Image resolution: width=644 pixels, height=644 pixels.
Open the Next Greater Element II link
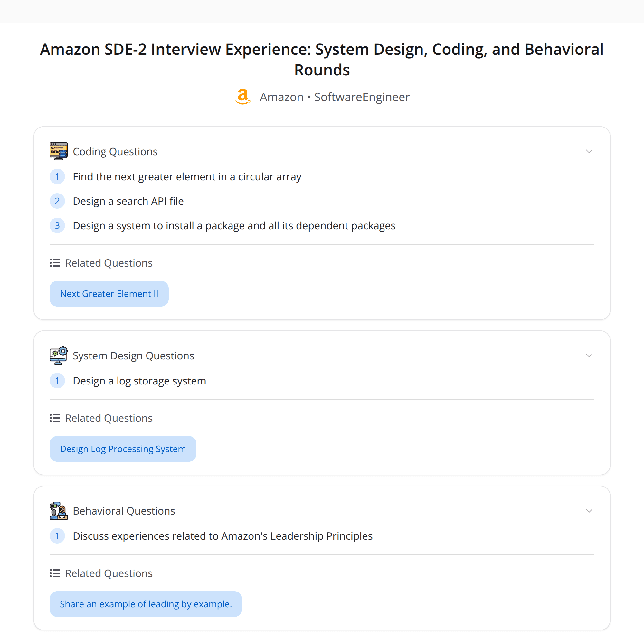click(x=109, y=294)
